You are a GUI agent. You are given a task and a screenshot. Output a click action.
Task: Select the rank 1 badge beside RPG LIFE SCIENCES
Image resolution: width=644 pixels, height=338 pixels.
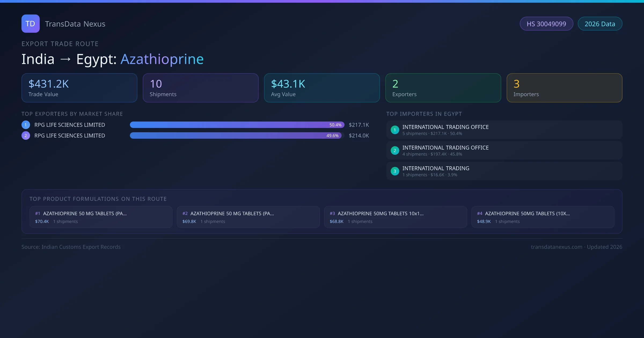click(x=25, y=125)
